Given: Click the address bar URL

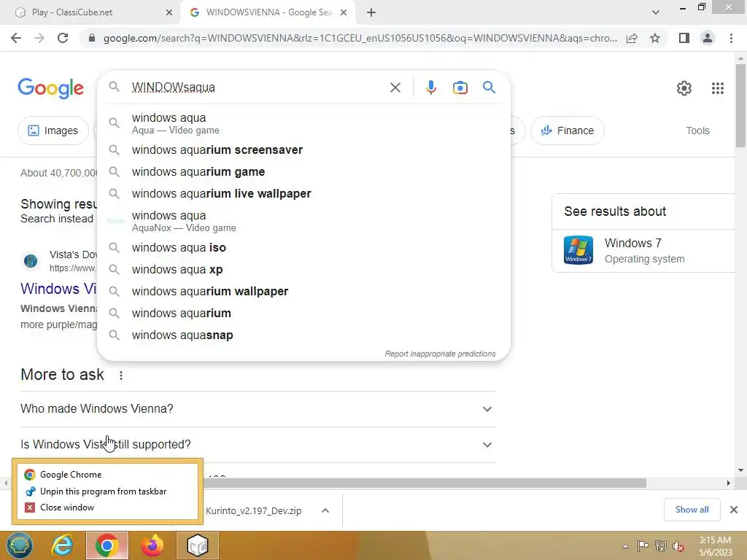Looking at the screenshot, I should (360, 38).
